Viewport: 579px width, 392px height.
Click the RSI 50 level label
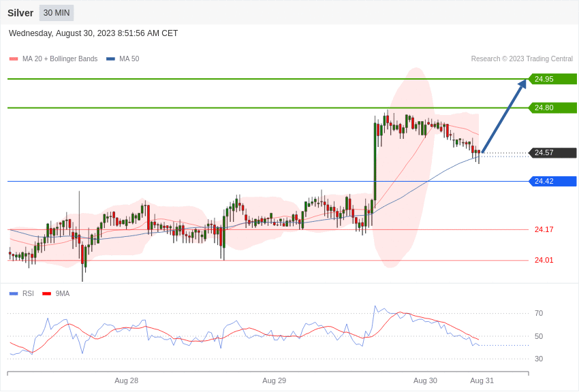tap(539, 336)
